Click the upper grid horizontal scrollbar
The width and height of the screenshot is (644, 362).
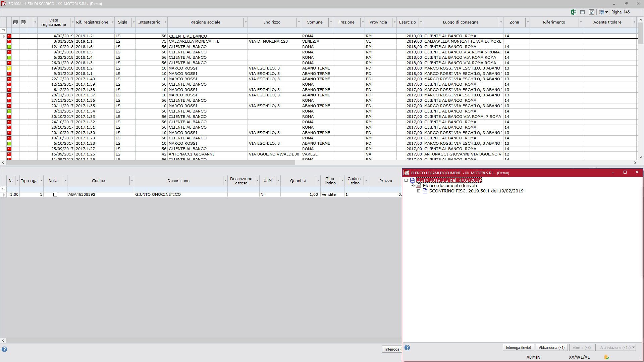pos(151,163)
